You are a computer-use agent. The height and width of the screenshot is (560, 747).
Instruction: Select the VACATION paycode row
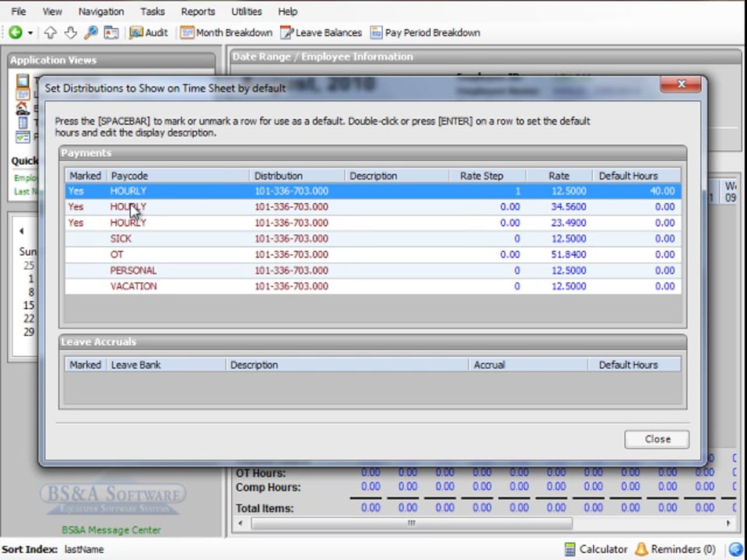tap(373, 286)
